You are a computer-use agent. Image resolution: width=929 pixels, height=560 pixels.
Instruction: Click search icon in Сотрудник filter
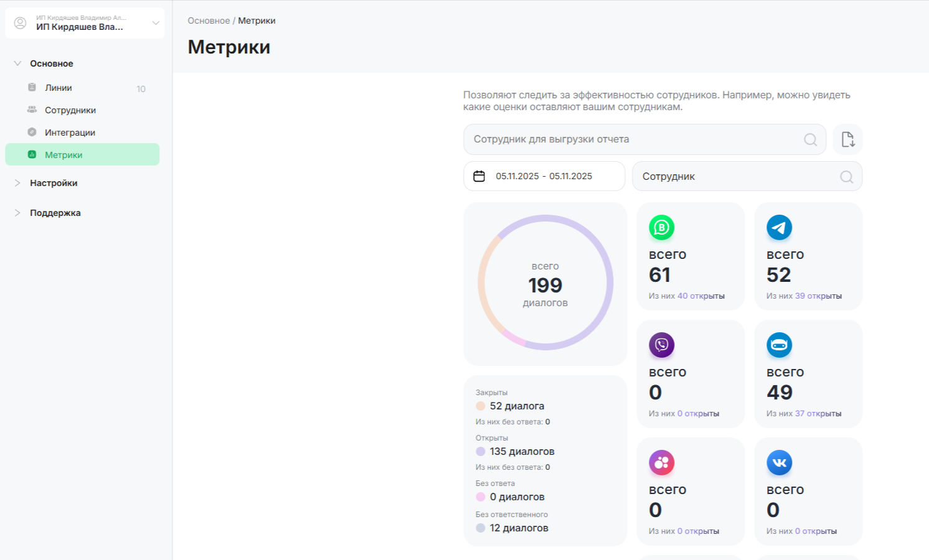pos(846,177)
